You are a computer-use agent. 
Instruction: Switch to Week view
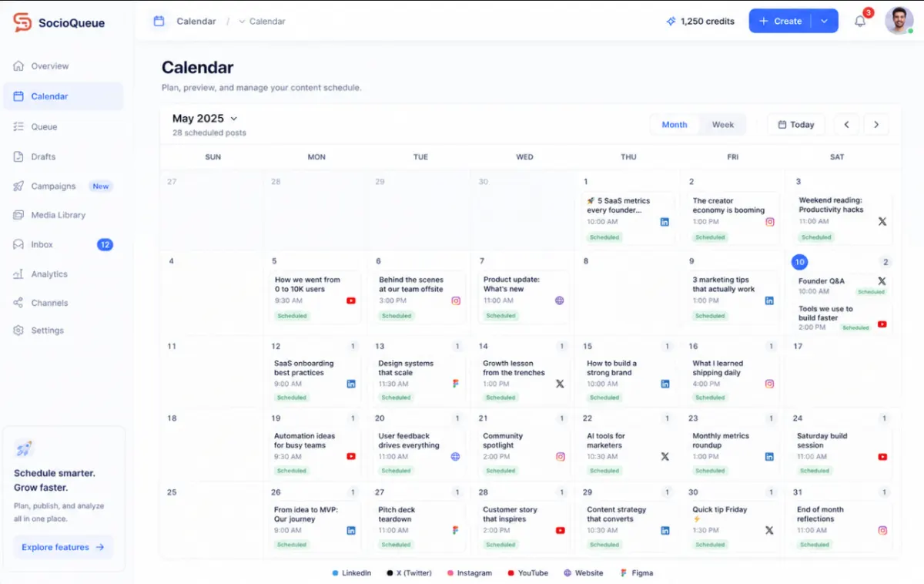tap(723, 125)
